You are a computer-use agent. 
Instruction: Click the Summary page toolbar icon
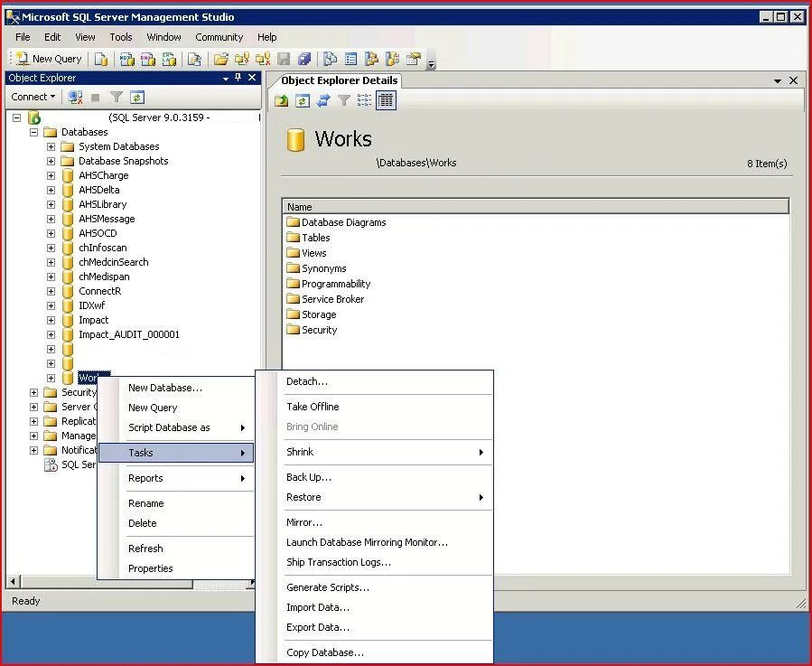351,59
